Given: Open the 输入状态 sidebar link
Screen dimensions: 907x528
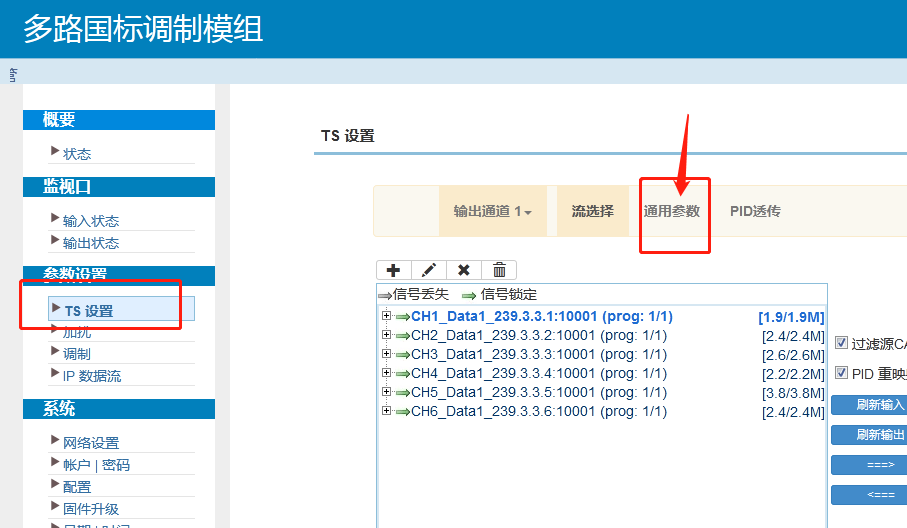Looking at the screenshot, I should (x=91, y=221).
